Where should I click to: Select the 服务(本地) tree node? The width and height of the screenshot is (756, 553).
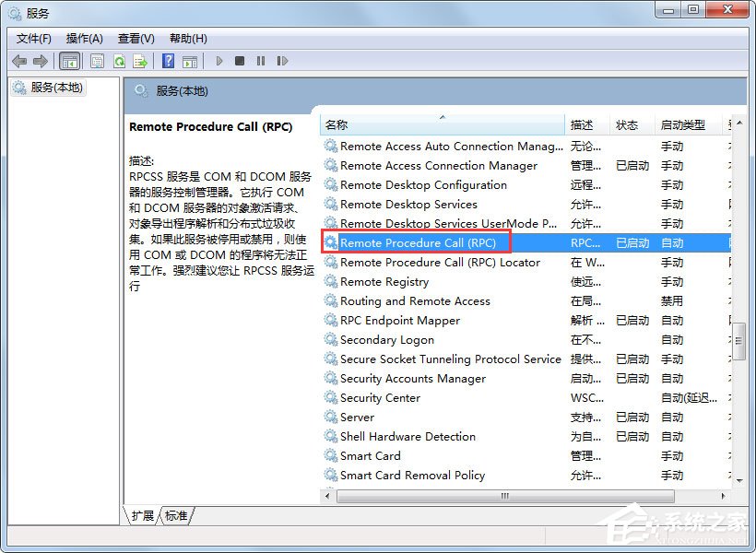click(55, 88)
